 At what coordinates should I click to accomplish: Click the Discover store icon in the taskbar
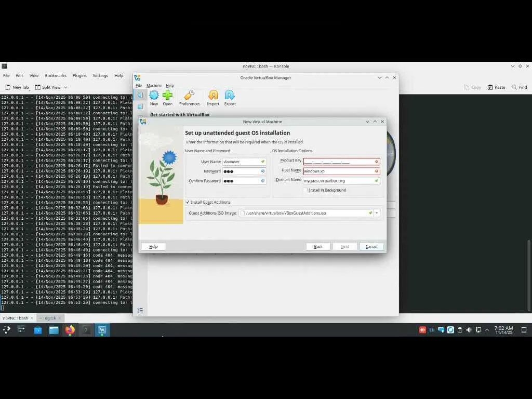(x=37, y=330)
